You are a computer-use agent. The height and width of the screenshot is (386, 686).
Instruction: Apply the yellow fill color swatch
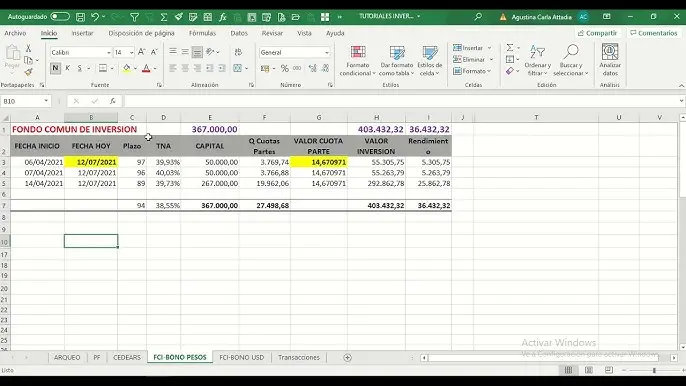point(126,68)
